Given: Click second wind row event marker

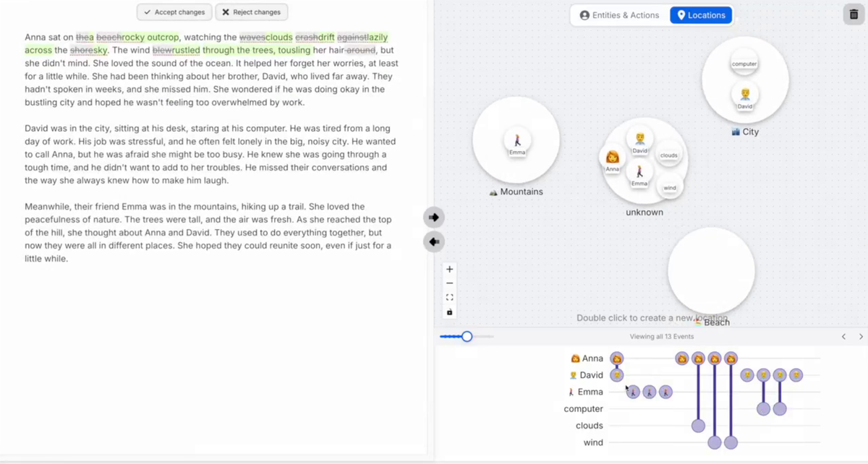Looking at the screenshot, I should coord(731,442).
